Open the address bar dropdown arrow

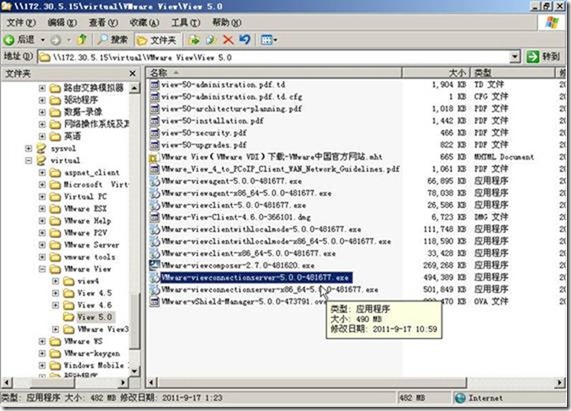[x=515, y=57]
